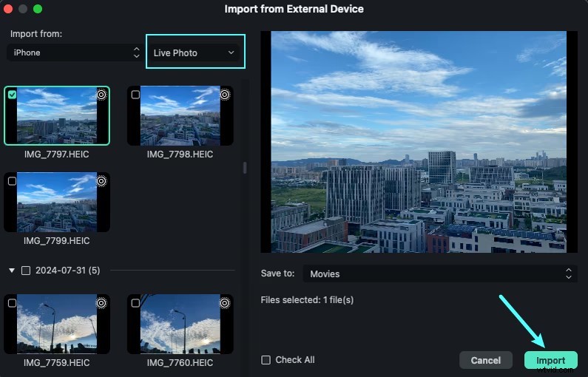The width and height of the screenshot is (588, 377).
Task: Click the file list scrollbar handle
Action: click(x=245, y=168)
